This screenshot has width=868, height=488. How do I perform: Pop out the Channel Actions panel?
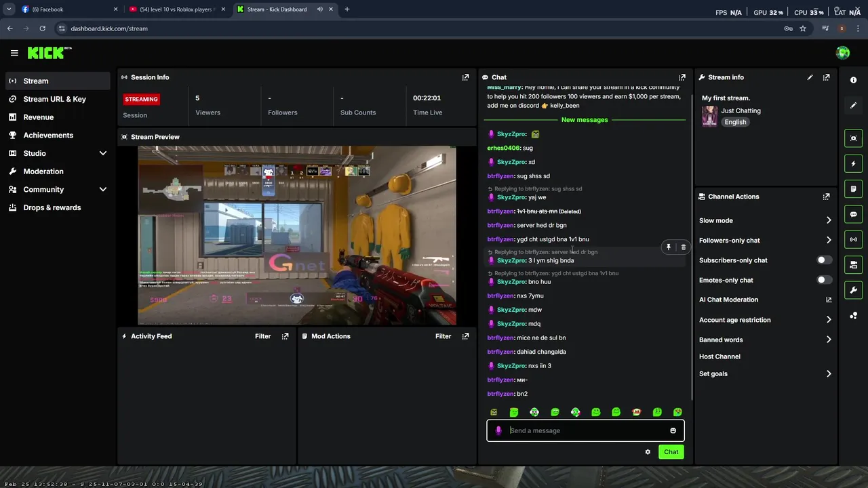(x=826, y=197)
